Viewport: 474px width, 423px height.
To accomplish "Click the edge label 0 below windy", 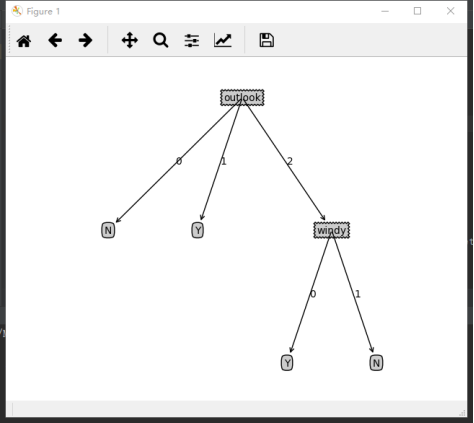I will [313, 294].
